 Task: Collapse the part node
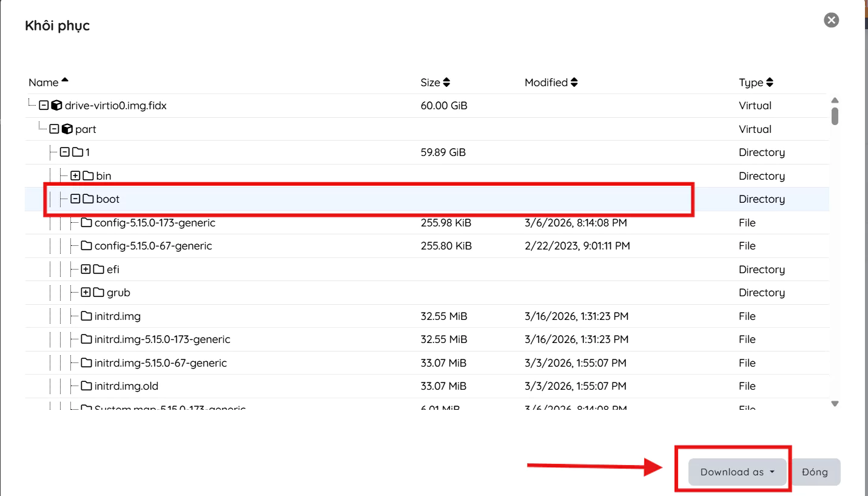[55, 129]
